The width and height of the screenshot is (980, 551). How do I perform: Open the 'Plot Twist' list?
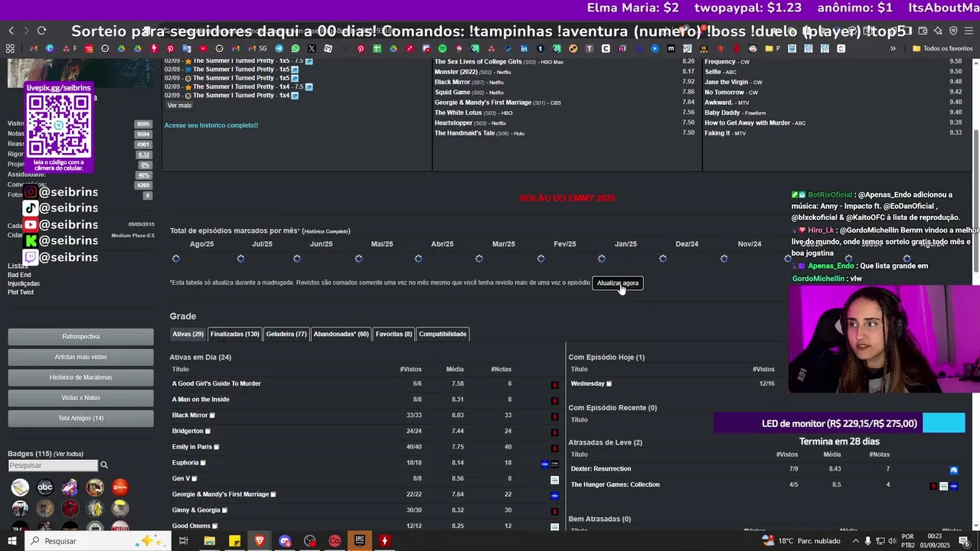tap(21, 292)
